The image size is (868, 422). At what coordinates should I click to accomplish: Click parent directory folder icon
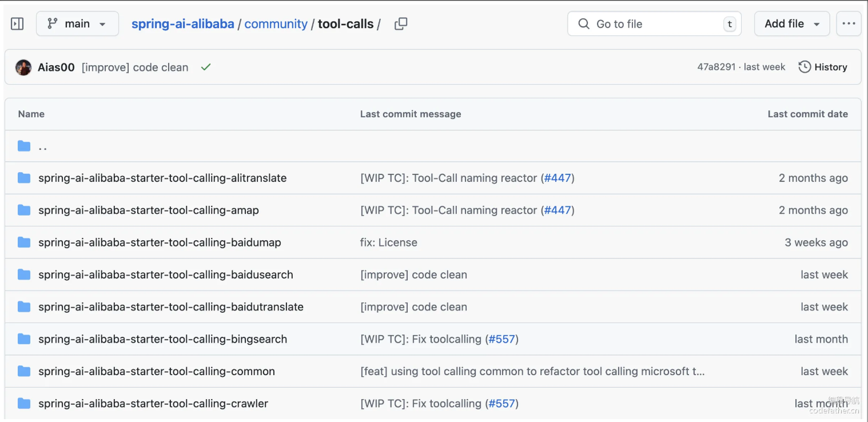(24, 146)
